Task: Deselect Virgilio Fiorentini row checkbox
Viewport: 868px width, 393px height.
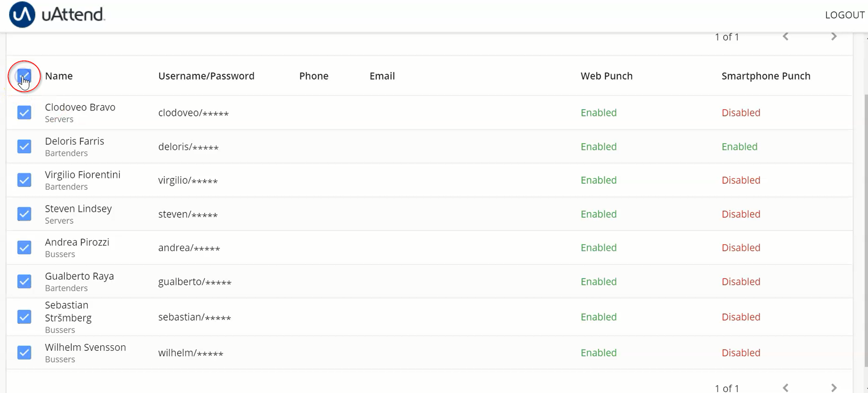Action: click(x=24, y=180)
